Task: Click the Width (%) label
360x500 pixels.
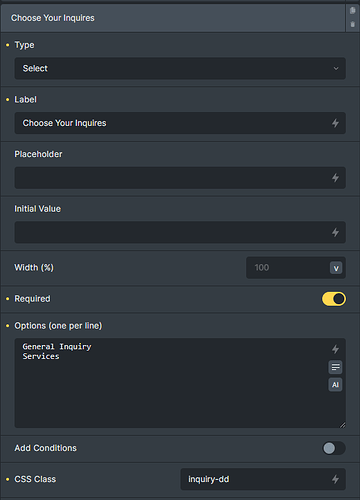Action: click(x=34, y=268)
